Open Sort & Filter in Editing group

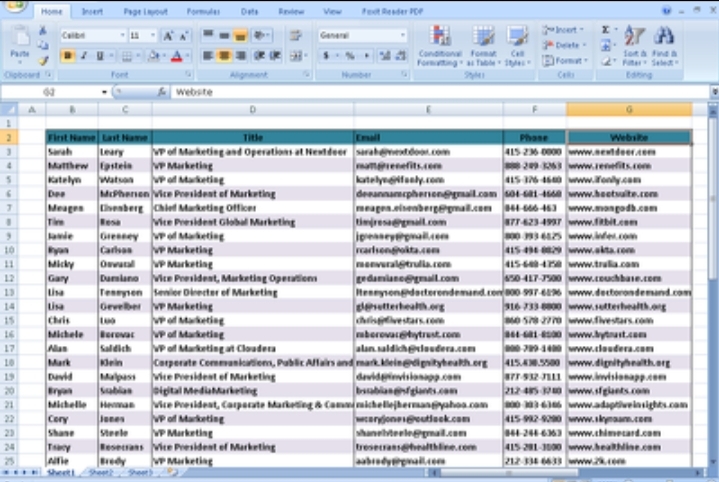(x=635, y=45)
